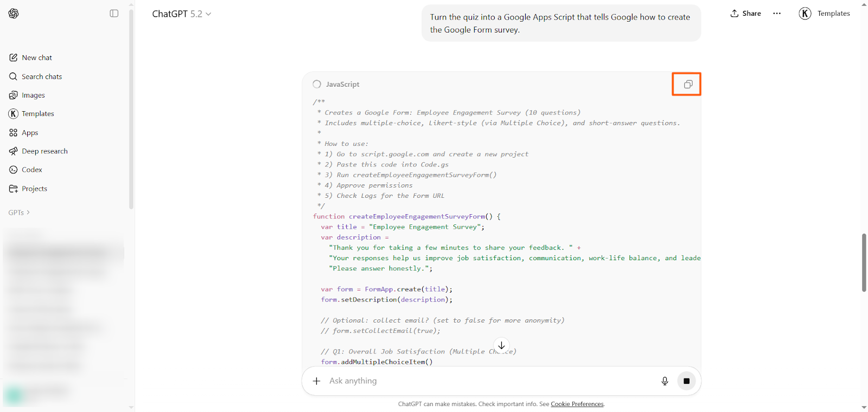Start voice dictation with the microphone icon

coord(665,381)
